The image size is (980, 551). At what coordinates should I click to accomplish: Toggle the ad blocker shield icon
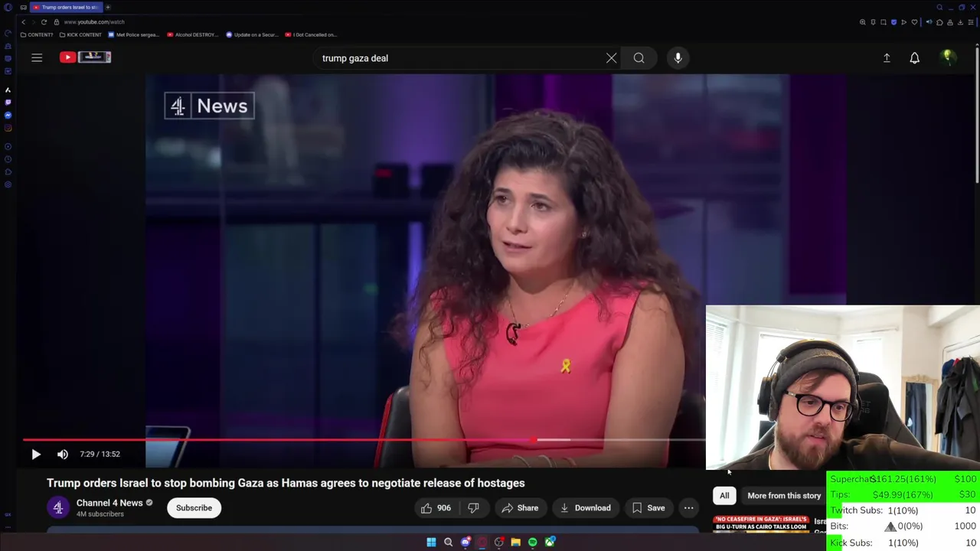pos(893,22)
